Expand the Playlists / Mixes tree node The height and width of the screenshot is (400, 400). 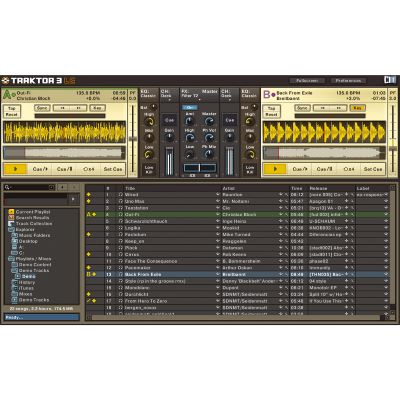tap(11, 259)
